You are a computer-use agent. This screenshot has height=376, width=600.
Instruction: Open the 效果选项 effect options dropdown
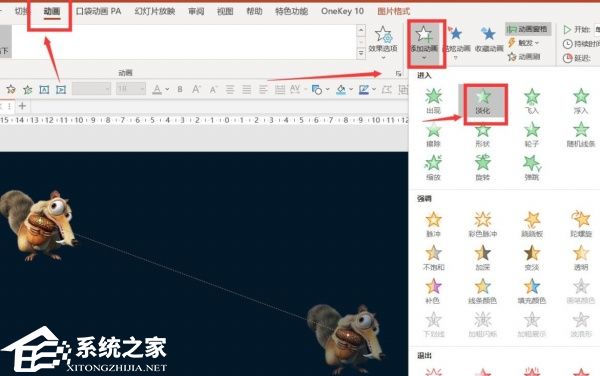(x=383, y=42)
